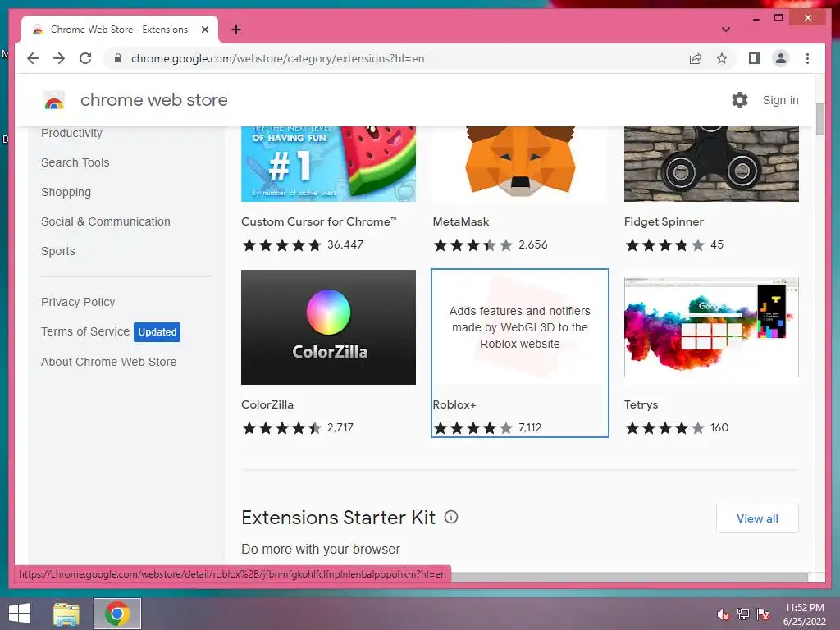Click the Updated badge
This screenshot has height=630, width=840.
[x=157, y=331]
